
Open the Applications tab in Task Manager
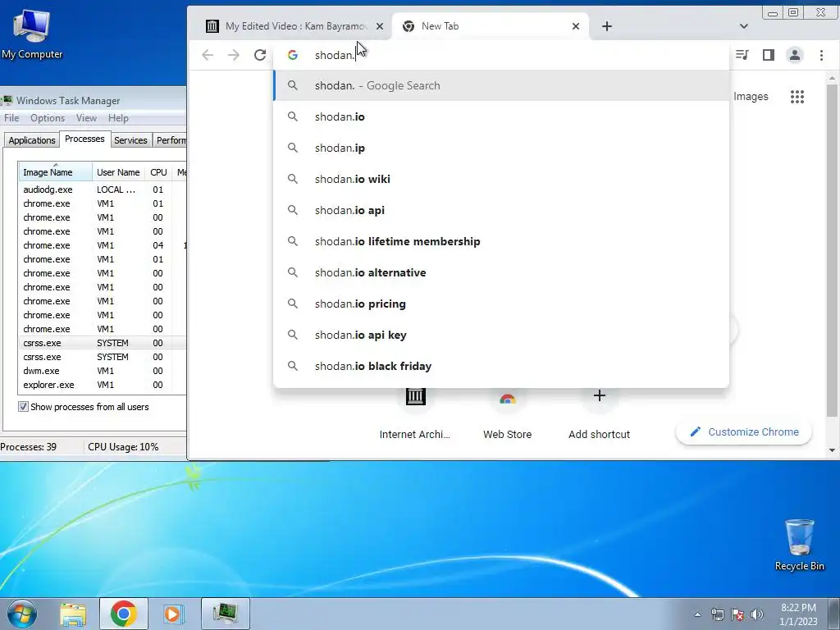coord(32,139)
